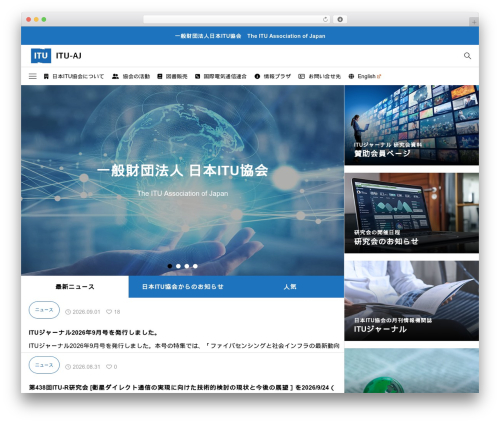The width and height of the screenshot is (500, 423).
Task: Click the browser reload icon
Action: tap(325, 19)
